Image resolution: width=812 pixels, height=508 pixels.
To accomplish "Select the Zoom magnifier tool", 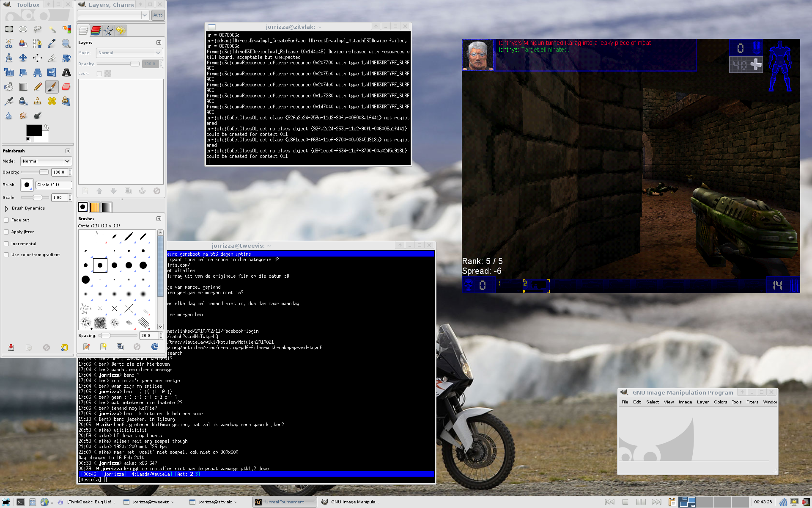I will (66, 44).
